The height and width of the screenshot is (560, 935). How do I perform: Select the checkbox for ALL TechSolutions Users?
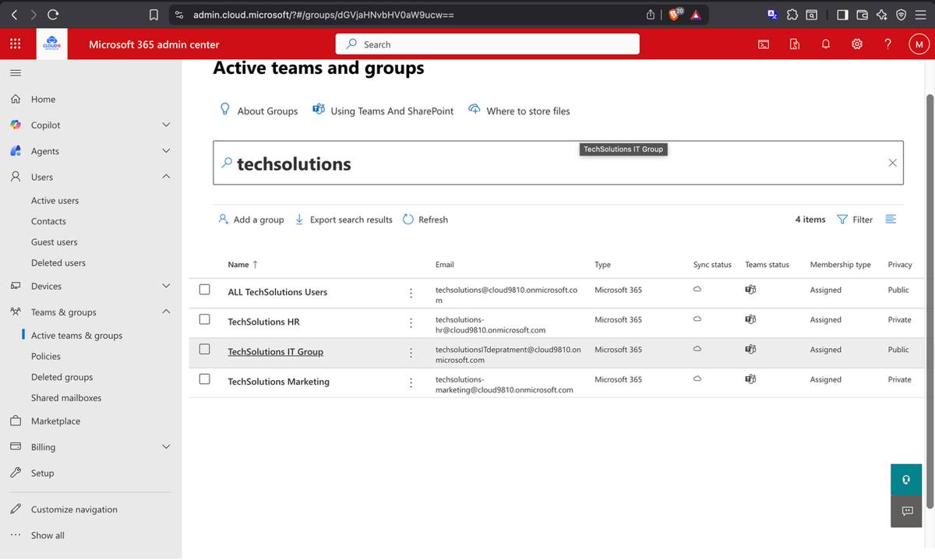(204, 290)
